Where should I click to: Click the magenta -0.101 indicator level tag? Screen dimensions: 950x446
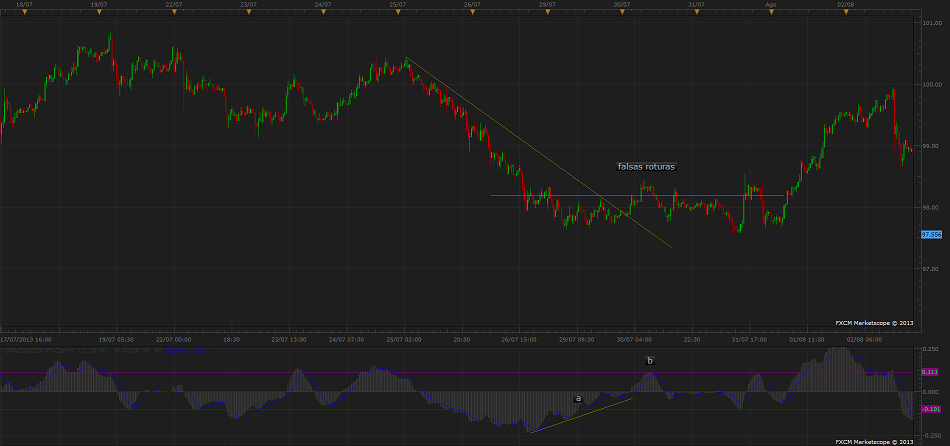(x=929, y=409)
